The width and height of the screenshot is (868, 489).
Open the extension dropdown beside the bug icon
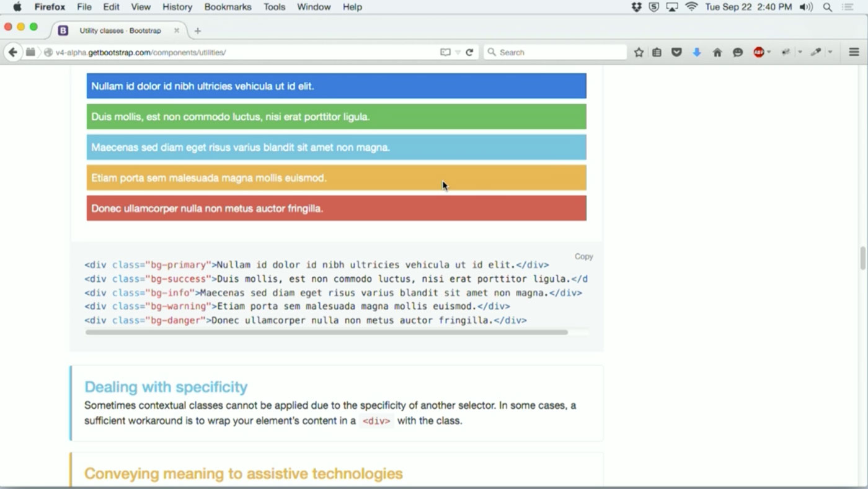799,52
